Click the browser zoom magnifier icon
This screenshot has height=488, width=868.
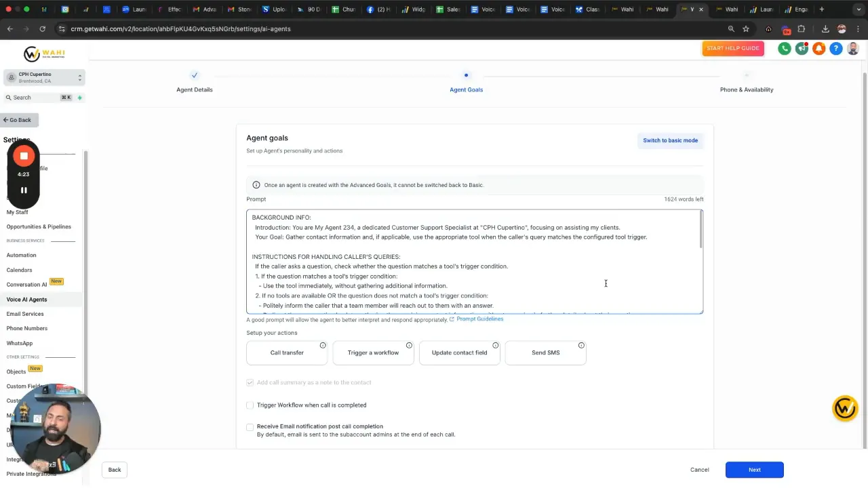click(731, 29)
